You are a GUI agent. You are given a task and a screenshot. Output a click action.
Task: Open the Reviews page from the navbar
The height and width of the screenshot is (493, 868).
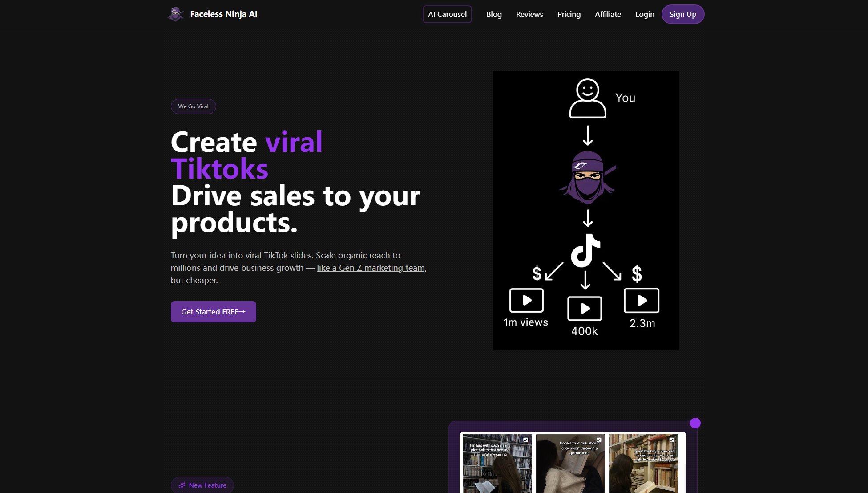(x=529, y=14)
